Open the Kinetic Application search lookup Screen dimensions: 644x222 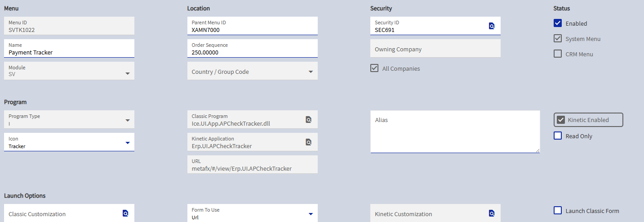[x=309, y=142]
